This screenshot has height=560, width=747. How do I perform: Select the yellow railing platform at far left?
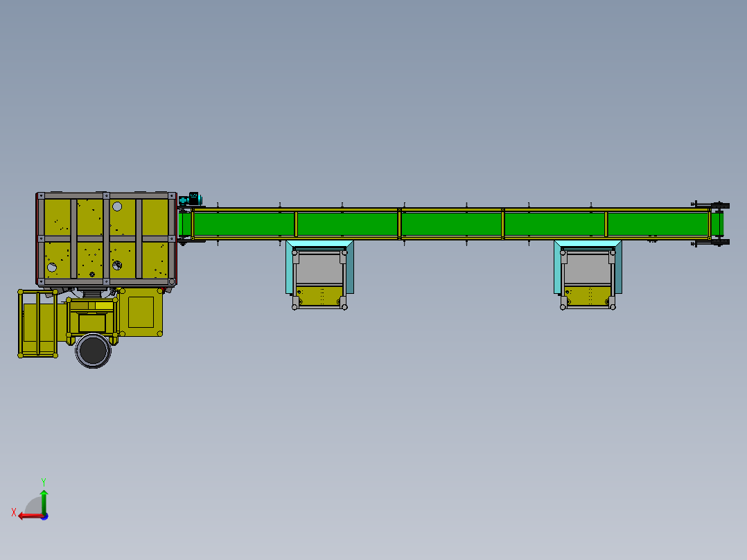(x=38, y=323)
